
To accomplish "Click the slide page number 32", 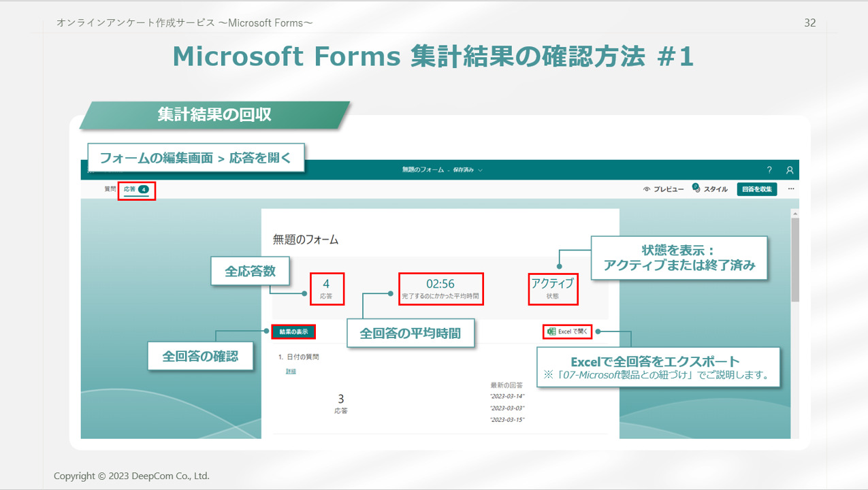I will pos(810,23).
